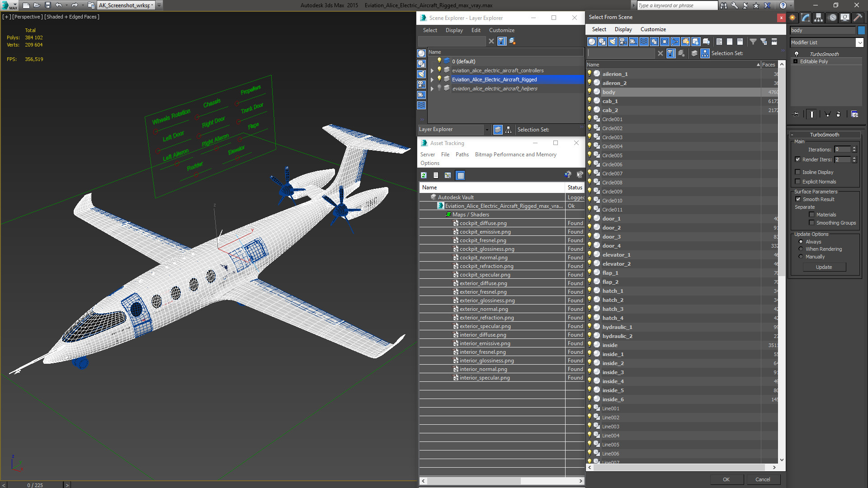
Task: Switch Select From Scene to sort by layer
Action: tap(694, 53)
